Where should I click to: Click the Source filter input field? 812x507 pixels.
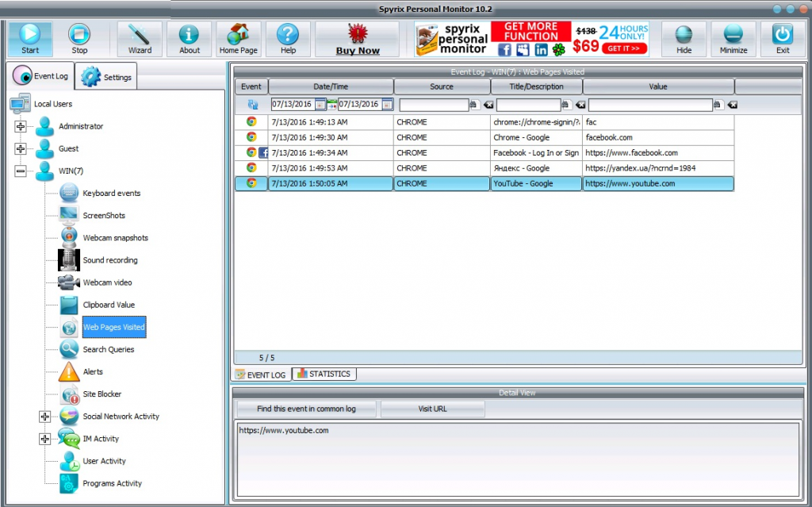coord(433,104)
